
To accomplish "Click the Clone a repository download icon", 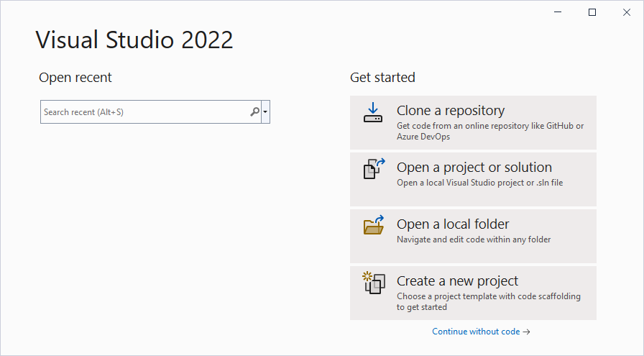I will 373,113.
